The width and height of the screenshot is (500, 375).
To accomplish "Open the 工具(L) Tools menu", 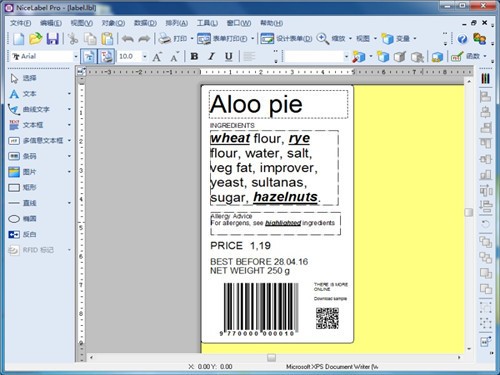I will point(207,23).
